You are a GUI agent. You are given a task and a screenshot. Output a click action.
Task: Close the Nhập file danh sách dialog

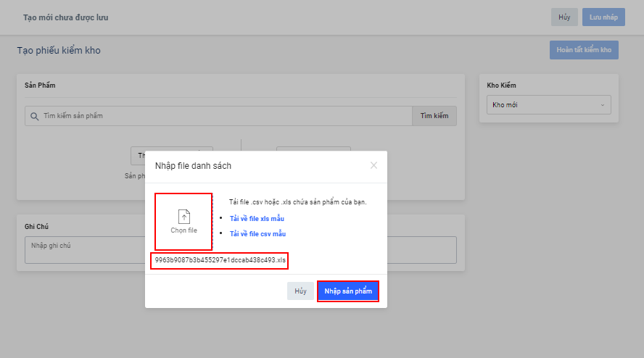(x=373, y=165)
